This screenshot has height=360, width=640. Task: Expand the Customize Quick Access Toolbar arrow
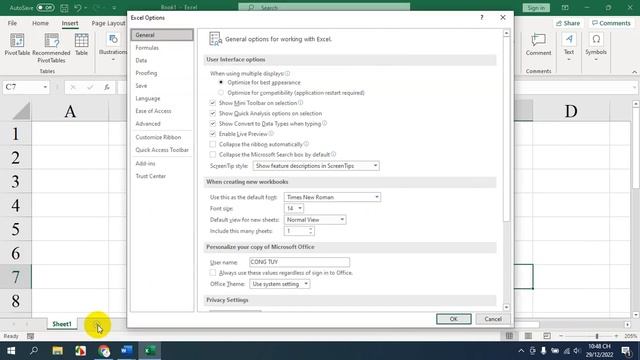114,8
